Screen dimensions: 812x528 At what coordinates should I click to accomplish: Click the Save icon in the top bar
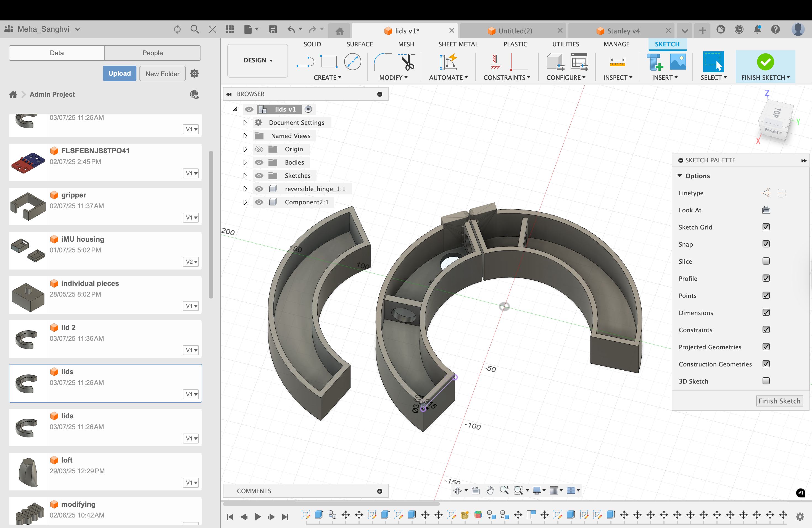(273, 29)
